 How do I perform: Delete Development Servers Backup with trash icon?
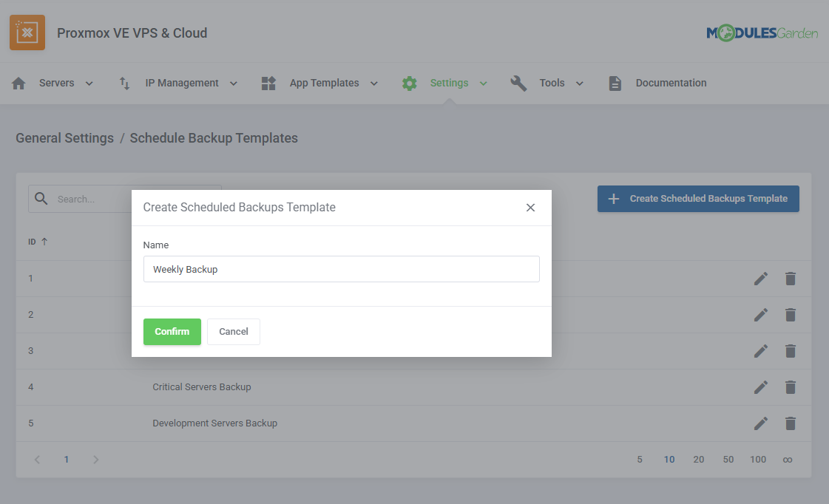tap(791, 423)
